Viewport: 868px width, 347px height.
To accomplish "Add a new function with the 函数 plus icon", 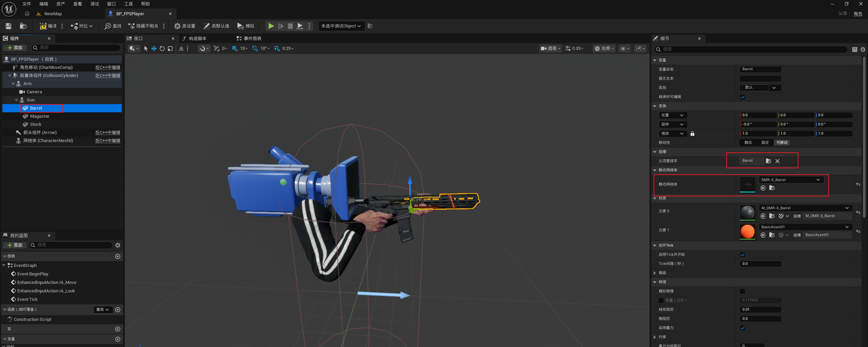I will click(118, 310).
